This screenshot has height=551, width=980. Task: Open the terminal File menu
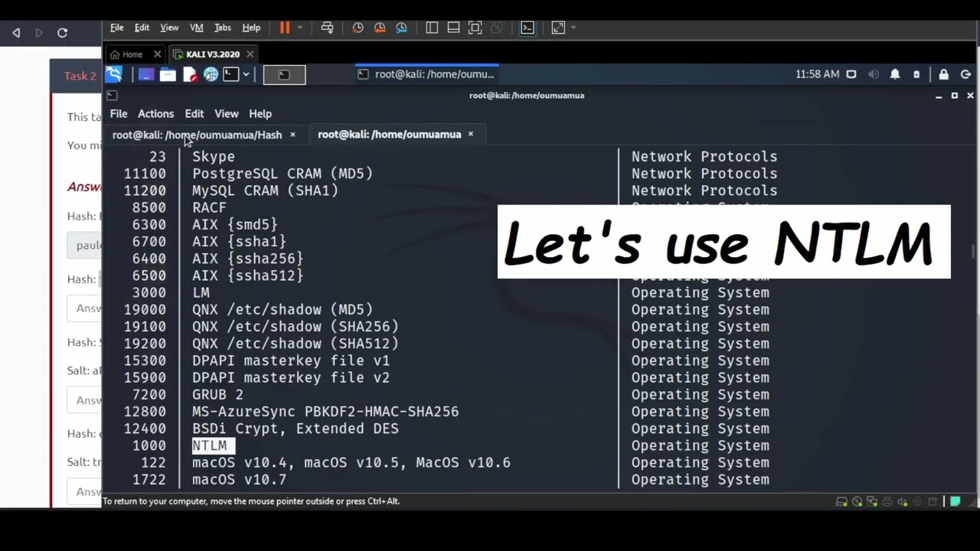pos(119,113)
